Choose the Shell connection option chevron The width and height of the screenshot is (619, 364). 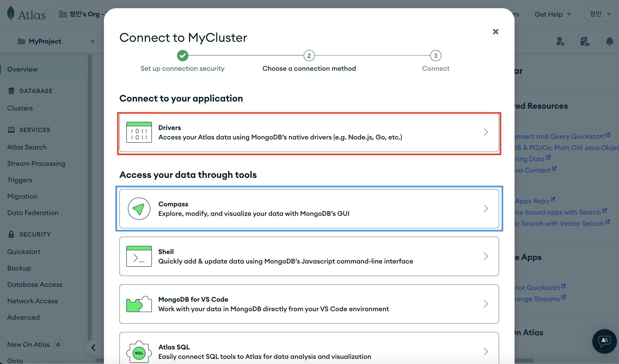pyautogui.click(x=486, y=256)
